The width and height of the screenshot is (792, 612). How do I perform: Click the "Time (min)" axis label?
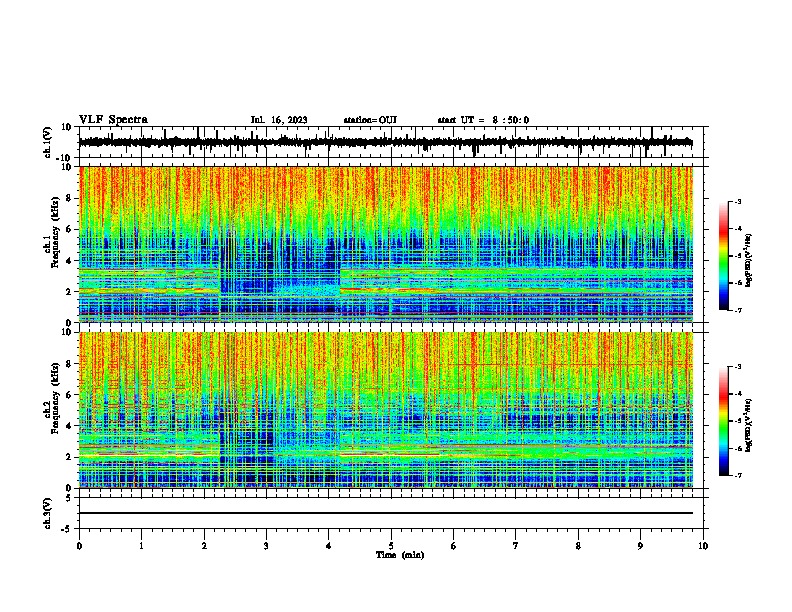coord(400,555)
